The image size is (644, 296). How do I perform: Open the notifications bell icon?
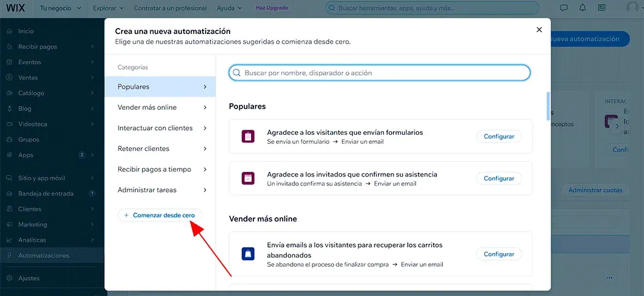pos(583,8)
